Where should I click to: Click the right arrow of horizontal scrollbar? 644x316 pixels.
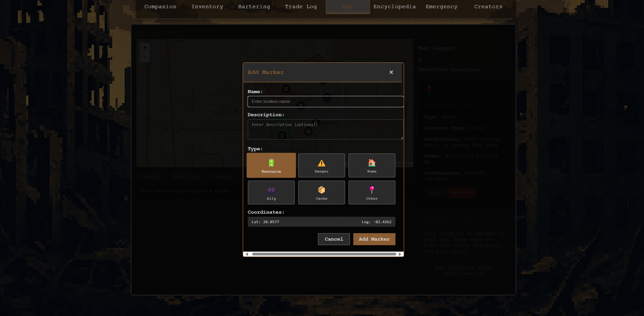click(x=400, y=254)
